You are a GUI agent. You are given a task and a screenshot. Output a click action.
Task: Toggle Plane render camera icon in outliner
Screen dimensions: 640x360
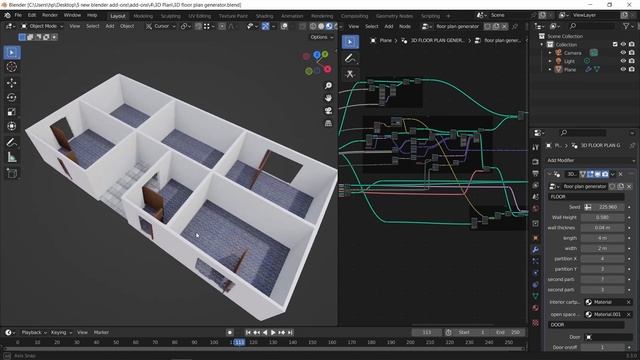[x=632, y=69]
